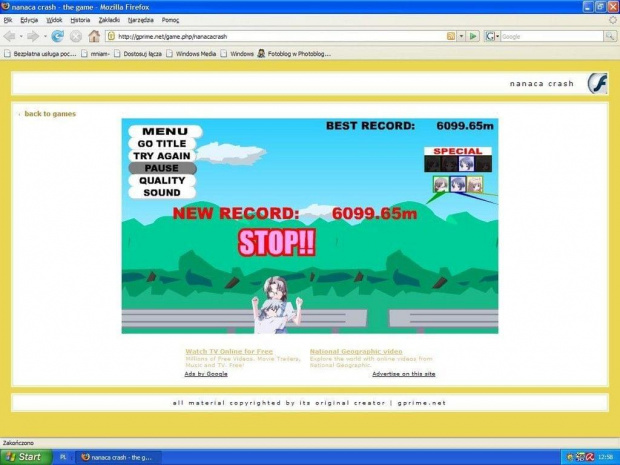
Task: Open the Dostosuj łącza bookmark
Action: [138, 54]
